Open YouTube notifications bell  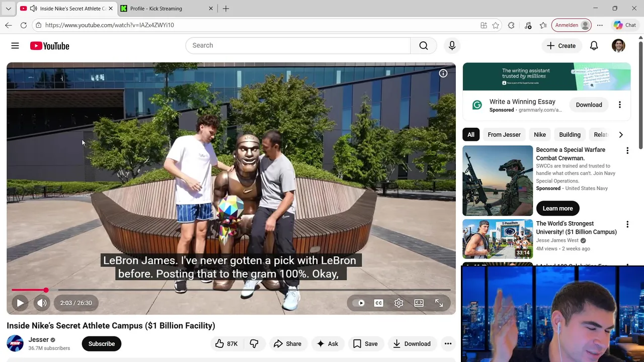[x=594, y=46]
